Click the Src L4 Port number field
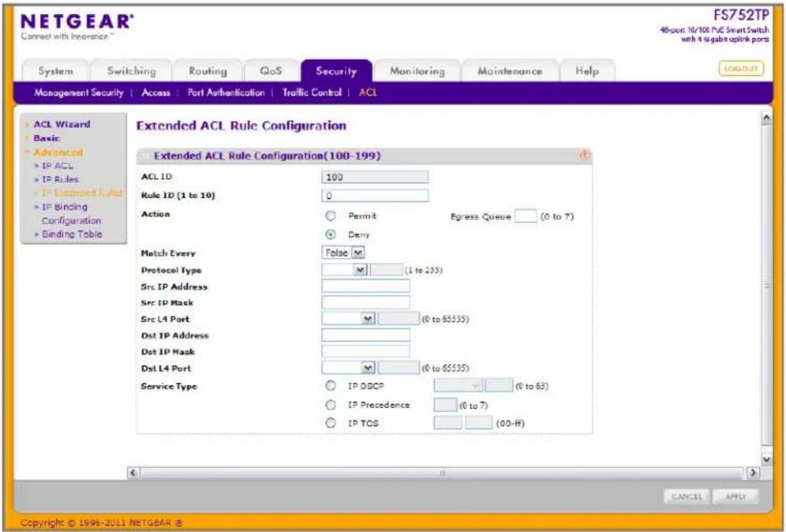Viewport: 786px width, 532px height. (399, 318)
